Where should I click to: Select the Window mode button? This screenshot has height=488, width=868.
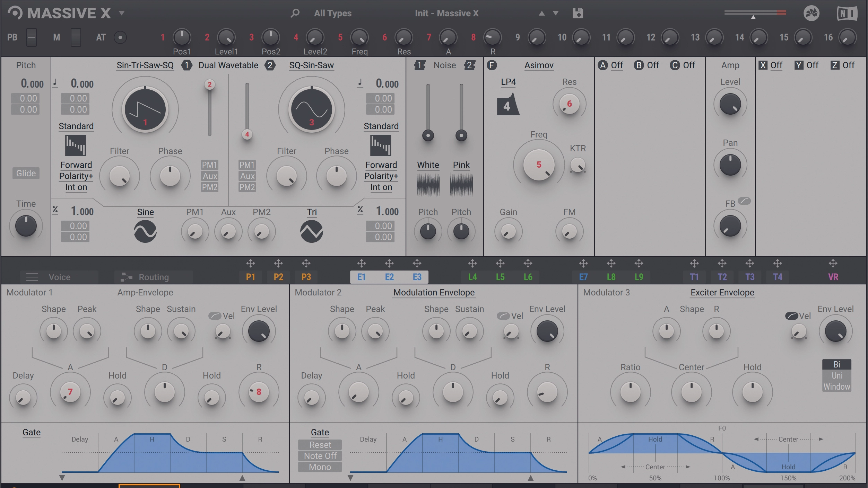[x=837, y=387]
